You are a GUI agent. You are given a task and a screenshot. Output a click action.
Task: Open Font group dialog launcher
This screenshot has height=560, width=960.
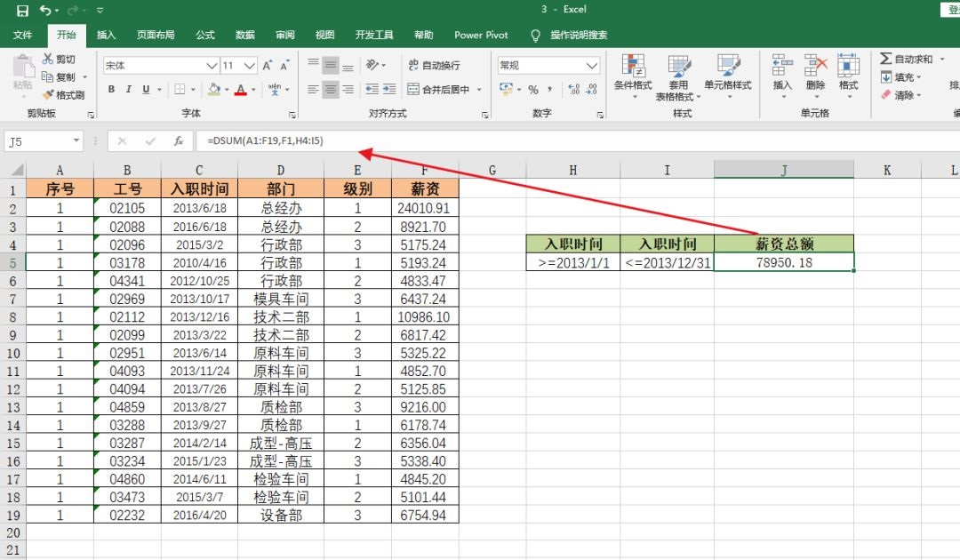pos(292,115)
